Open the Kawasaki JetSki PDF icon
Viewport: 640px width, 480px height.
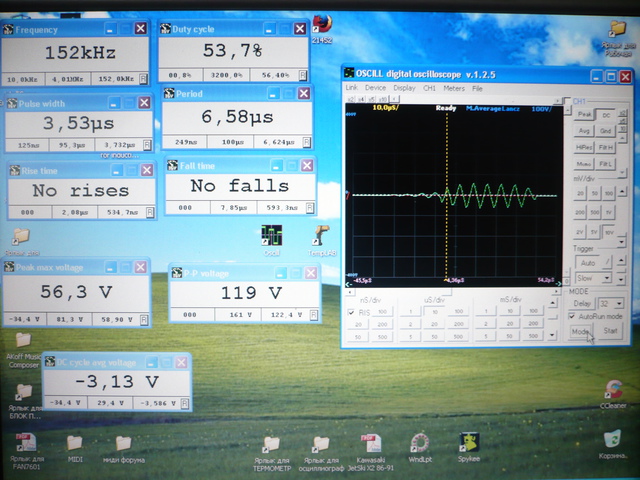click(370, 443)
